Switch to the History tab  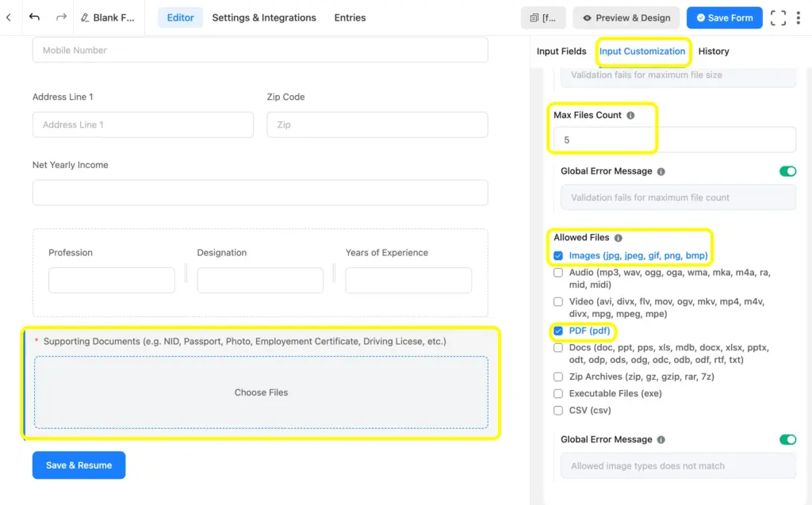click(713, 51)
